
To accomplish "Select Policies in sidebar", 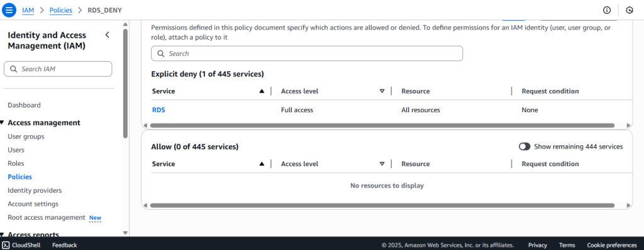I will pyautogui.click(x=19, y=177).
